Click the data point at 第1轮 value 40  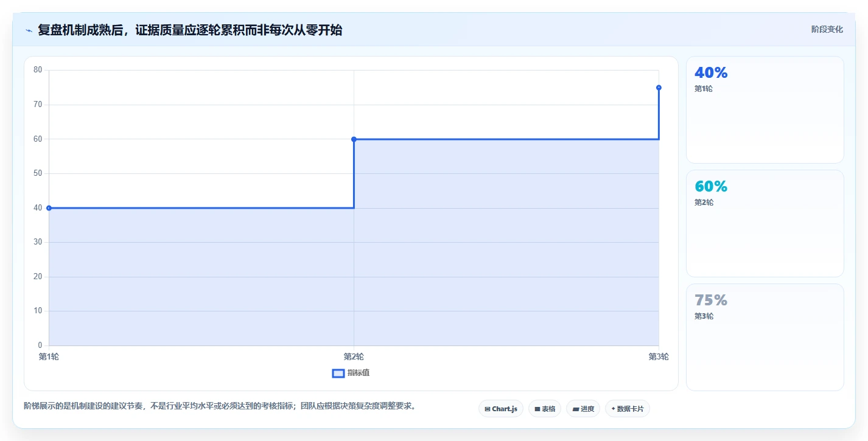point(49,208)
